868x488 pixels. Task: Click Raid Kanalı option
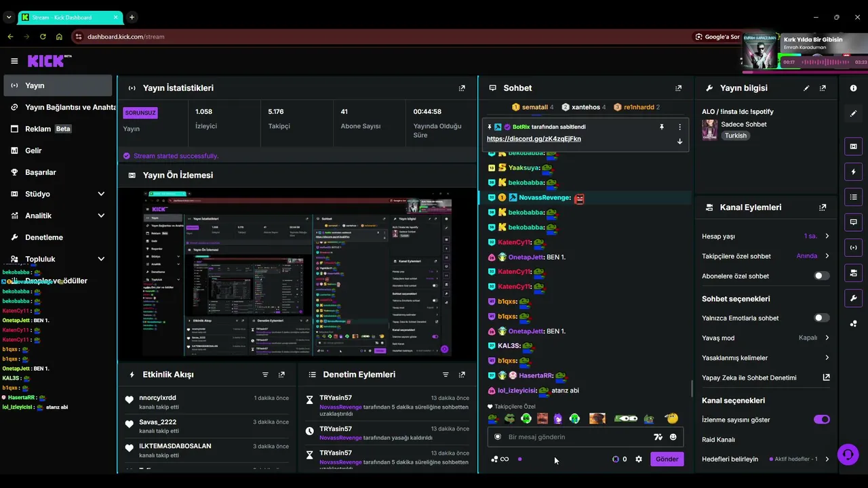tap(719, 440)
